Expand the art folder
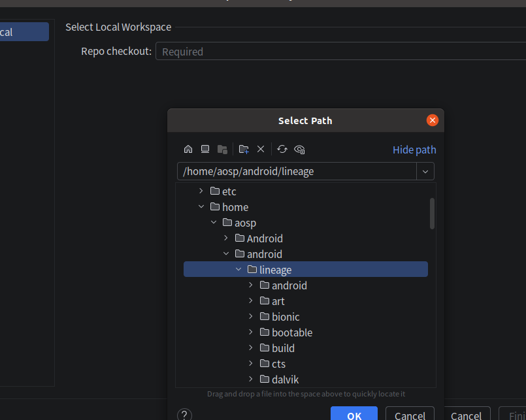This screenshot has width=526, height=420. click(251, 301)
